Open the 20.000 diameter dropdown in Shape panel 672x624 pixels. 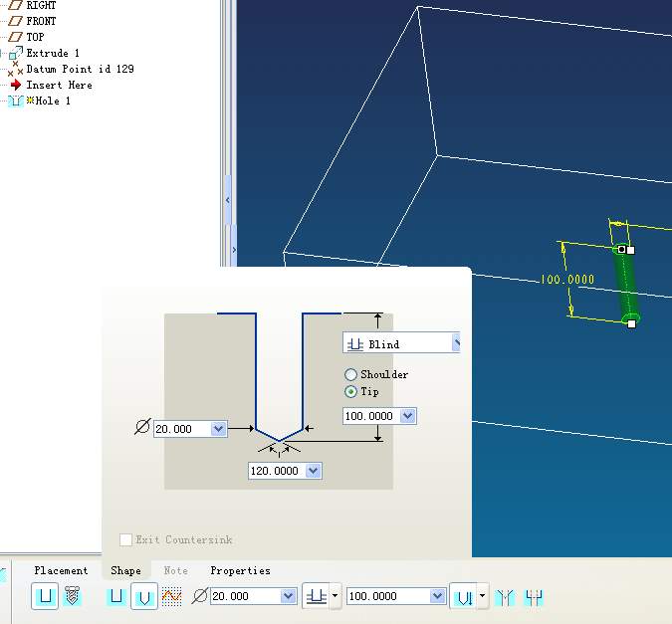[219, 429]
